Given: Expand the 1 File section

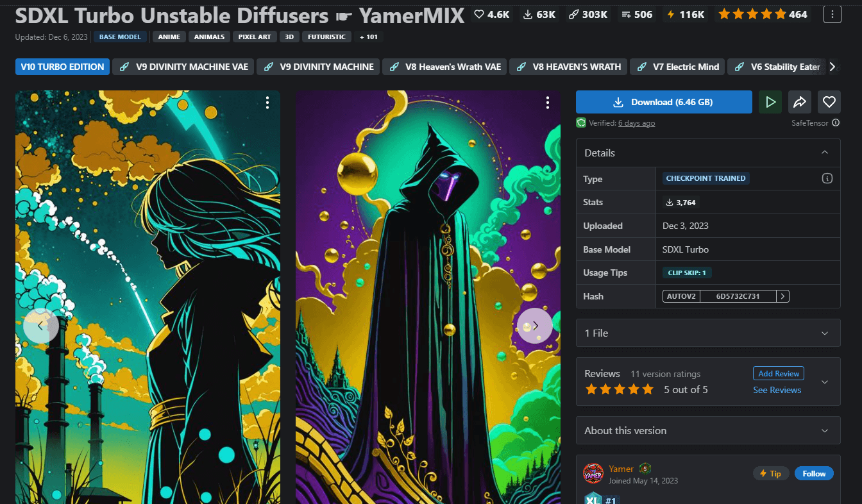Looking at the screenshot, I should [825, 333].
